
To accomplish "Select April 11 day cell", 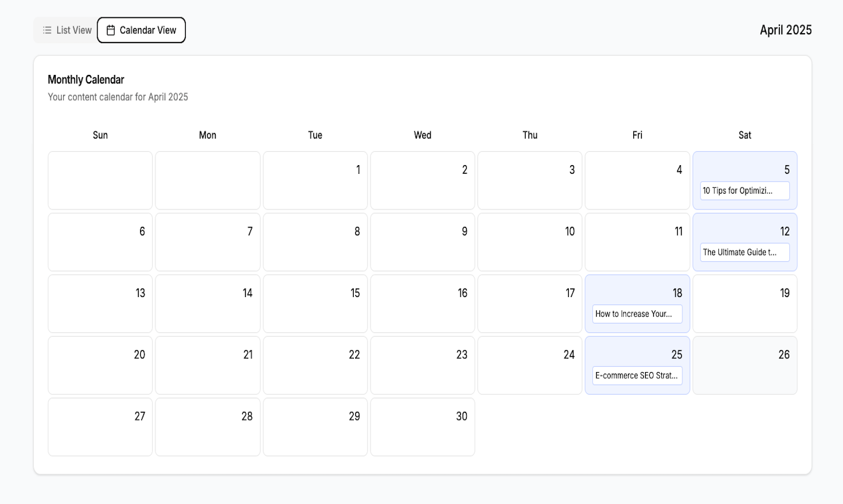I will [x=637, y=242].
